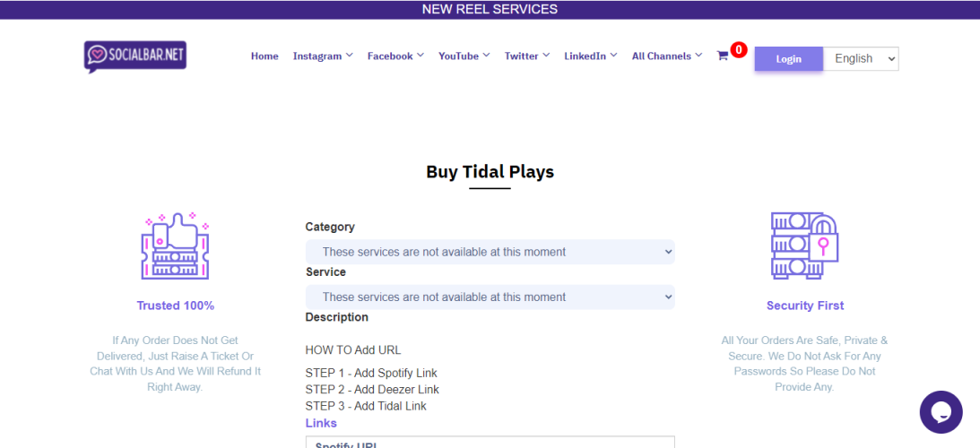
Task: Open the YouTube dropdown menu
Action: pos(464,56)
